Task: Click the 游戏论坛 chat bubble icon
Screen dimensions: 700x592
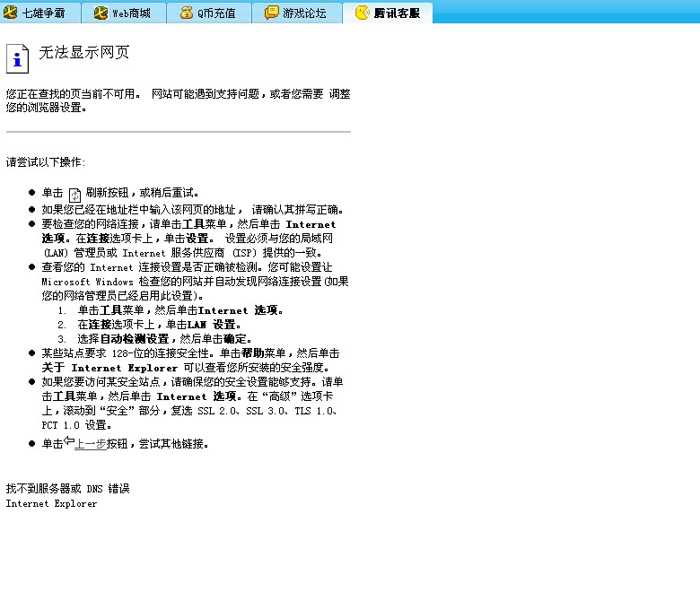Action: pos(271,13)
